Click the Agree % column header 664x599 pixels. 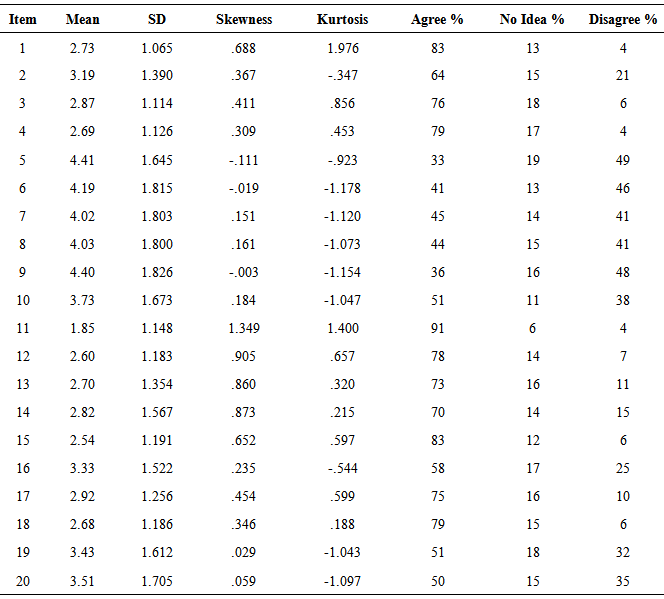point(437,20)
